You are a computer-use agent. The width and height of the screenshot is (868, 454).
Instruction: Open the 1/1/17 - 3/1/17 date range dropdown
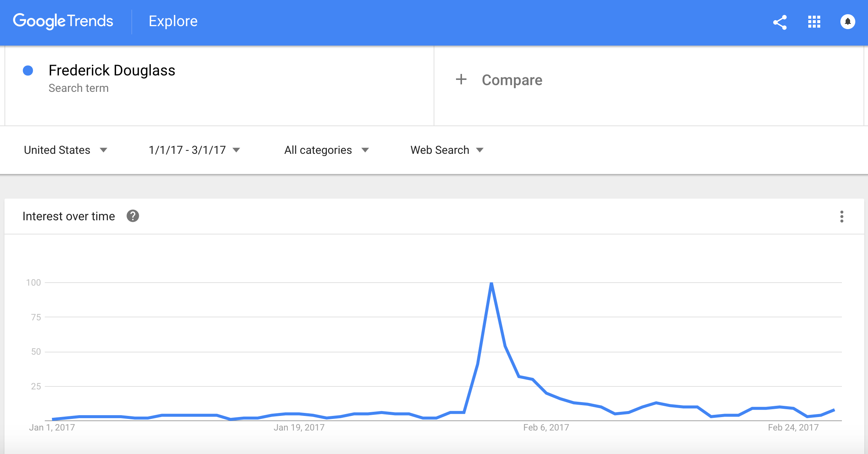pos(194,150)
